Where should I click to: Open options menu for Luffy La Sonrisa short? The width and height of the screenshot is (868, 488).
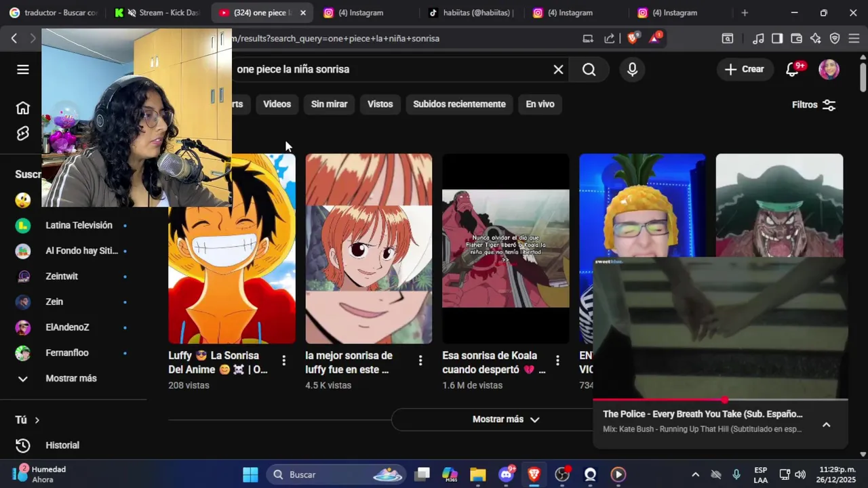pos(283,361)
